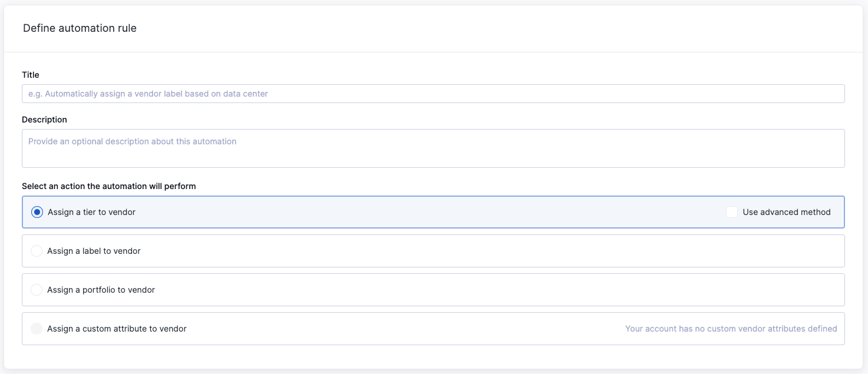This screenshot has width=868, height=374.
Task: Click the 'Description' field label
Action: [x=44, y=120]
